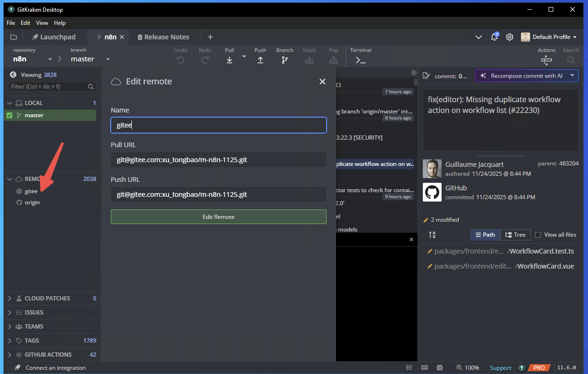Screen dimensions: 588x374
Task: Click the Undo toolbar icon
Action: click(x=181, y=60)
